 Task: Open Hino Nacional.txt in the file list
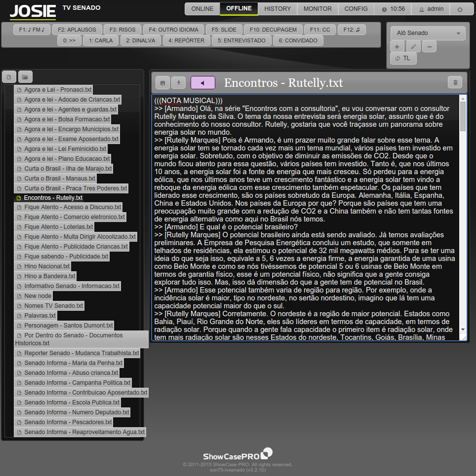point(46,266)
